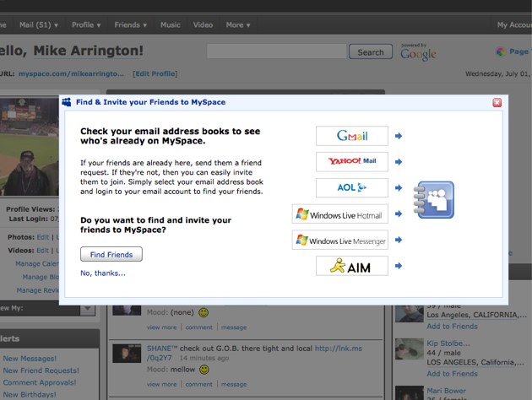
Task: Click blue arrow next to Gmail
Action: pyautogui.click(x=399, y=136)
